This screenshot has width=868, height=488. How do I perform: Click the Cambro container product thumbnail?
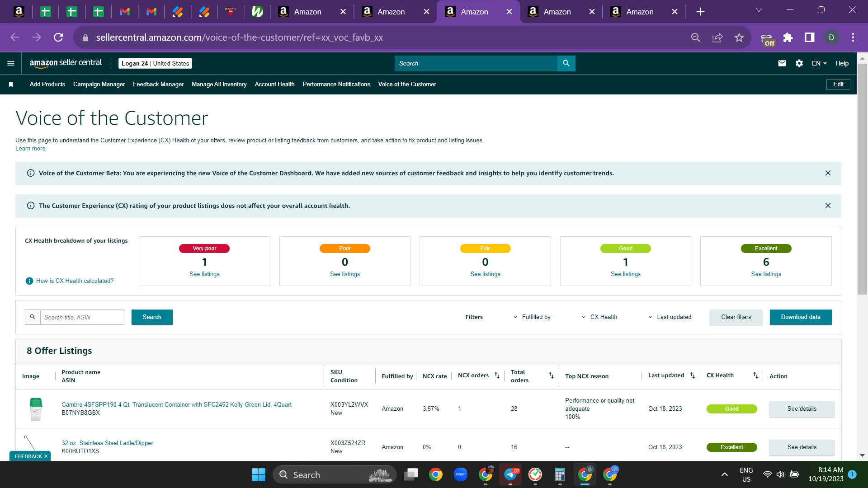[36, 409]
